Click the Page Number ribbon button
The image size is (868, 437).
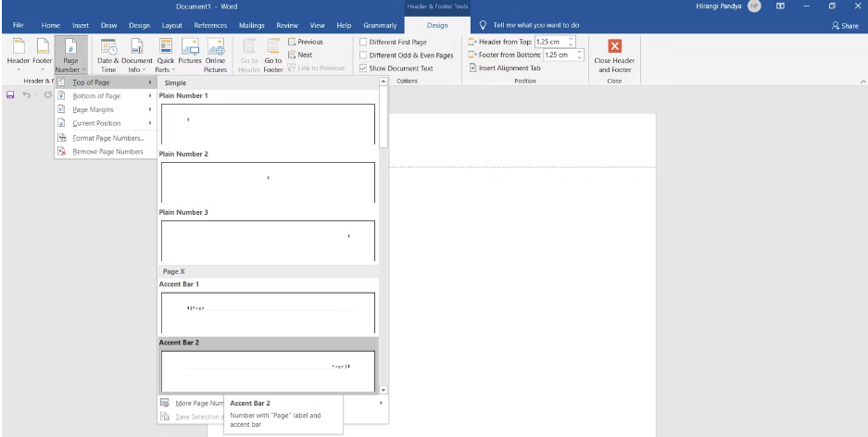pyautogui.click(x=70, y=55)
